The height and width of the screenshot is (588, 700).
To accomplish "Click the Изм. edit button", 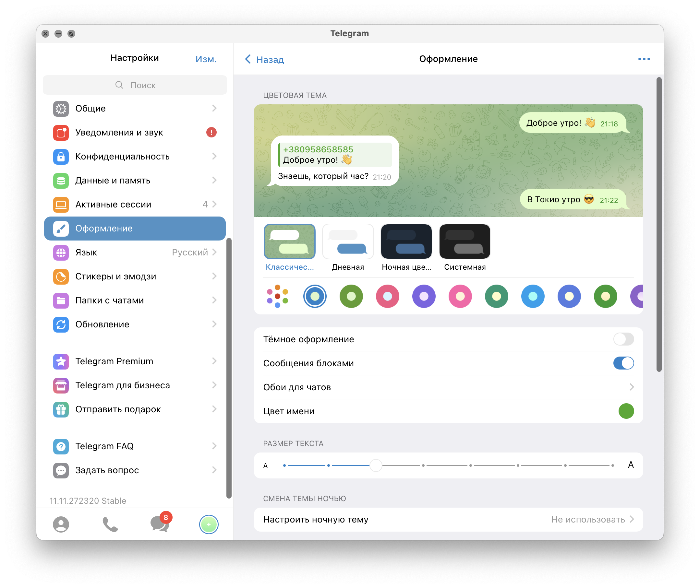I will click(x=206, y=59).
